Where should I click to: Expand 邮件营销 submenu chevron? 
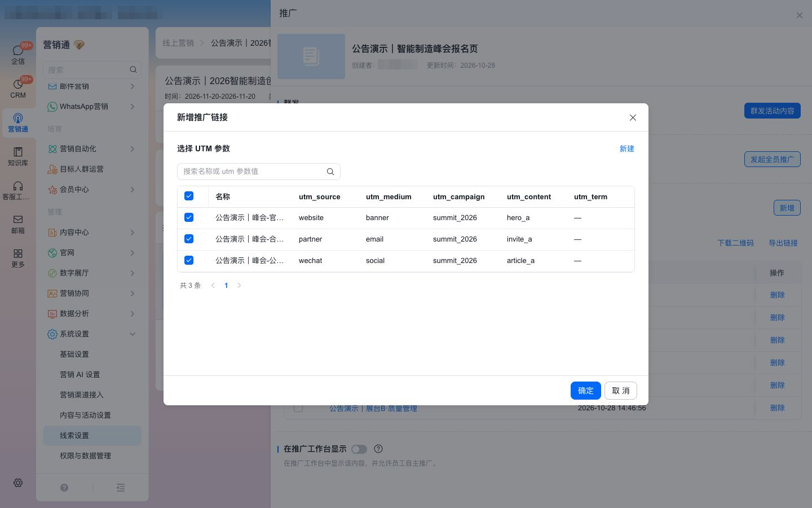coord(132,86)
